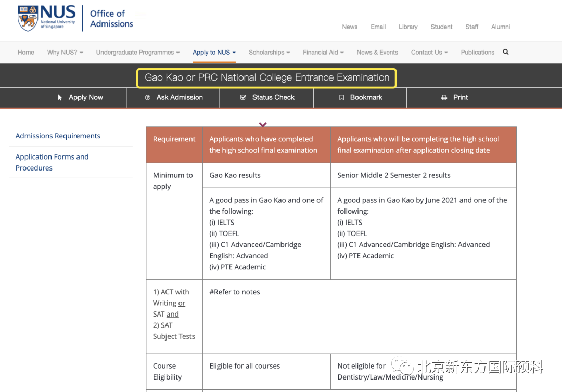
Task: Open the Undergraduate Programmes dropdown menu
Action: [x=137, y=53]
